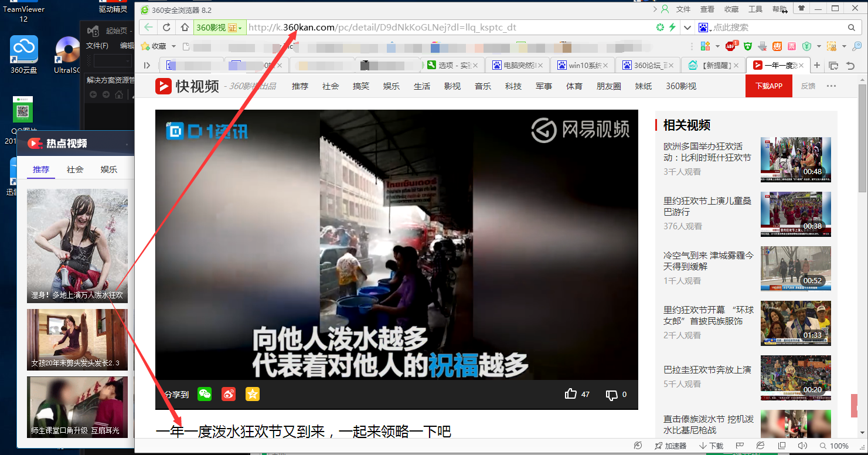Toggle the sound speaker icon in status bar
This screenshot has height=455, width=868.
802,446
